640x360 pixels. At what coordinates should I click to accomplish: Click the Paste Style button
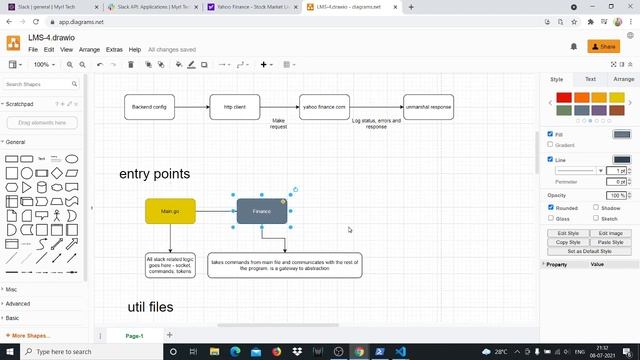pyautogui.click(x=611, y=242)
